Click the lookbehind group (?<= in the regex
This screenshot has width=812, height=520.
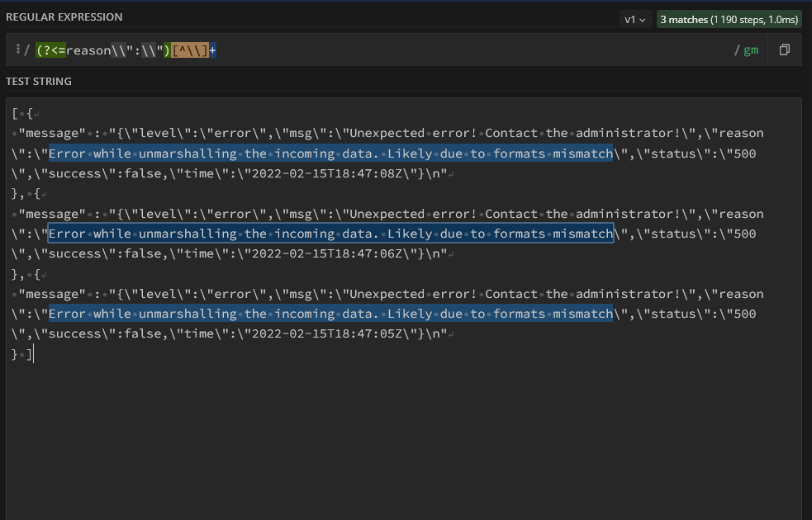(x=50, y=50)
